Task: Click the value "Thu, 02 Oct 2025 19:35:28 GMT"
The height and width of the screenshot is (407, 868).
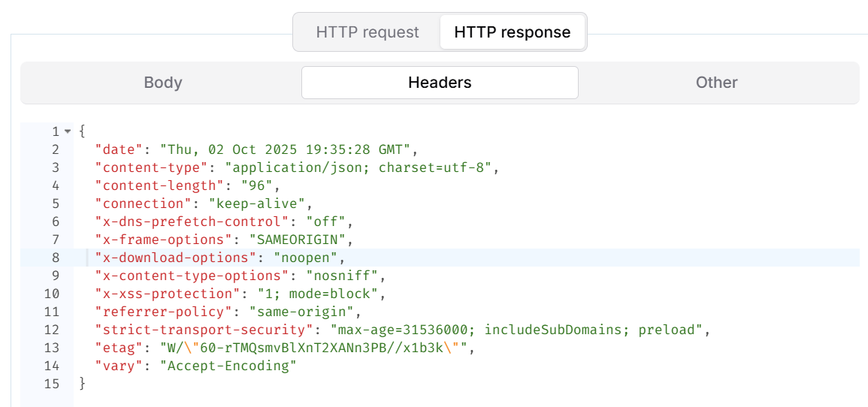Action: pyautogui.click(x=285, y=150)
